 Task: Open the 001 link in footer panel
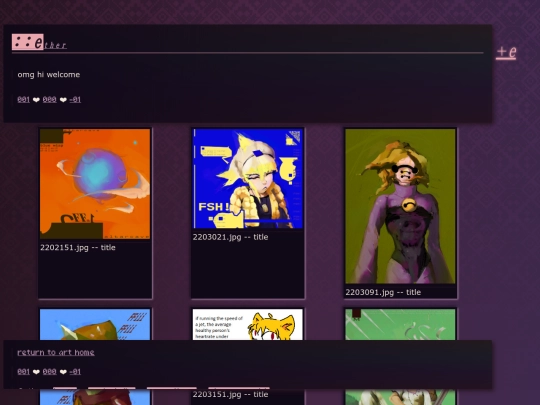[23, 372]
